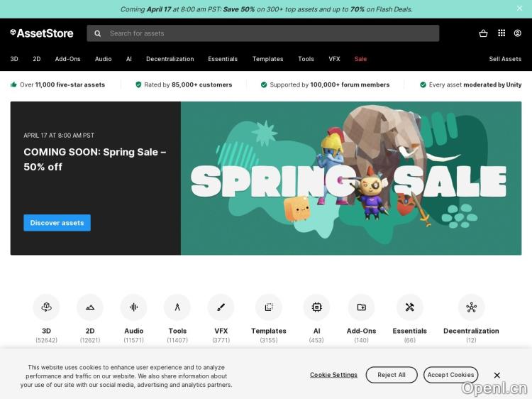Select the Audio category icon

(x=133, y=307)
